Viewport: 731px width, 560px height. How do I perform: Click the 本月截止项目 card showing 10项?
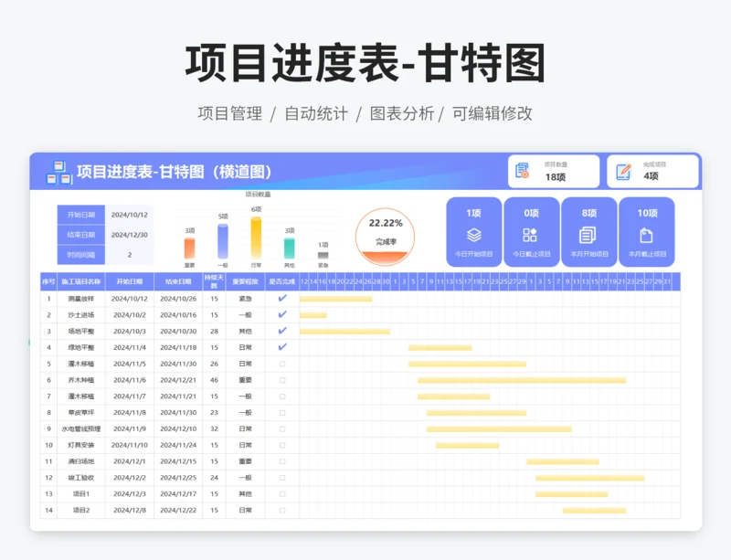point(647,232)
